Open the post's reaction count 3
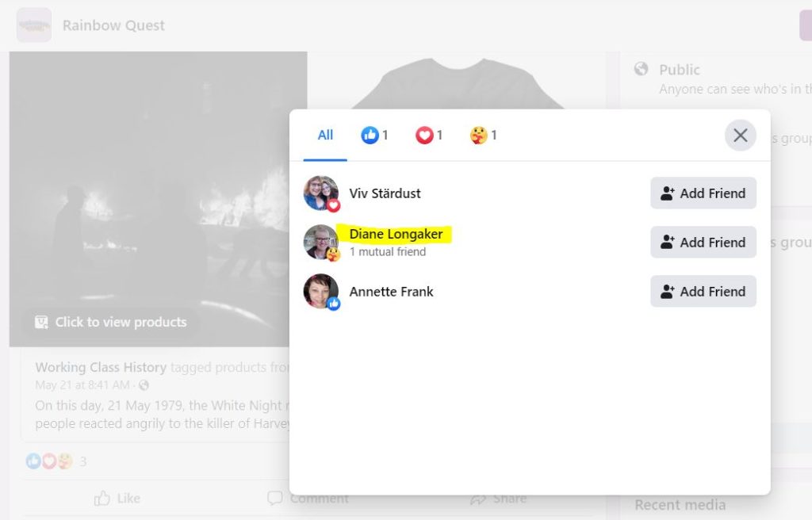812x520 pixels. (x=82, y=461)
